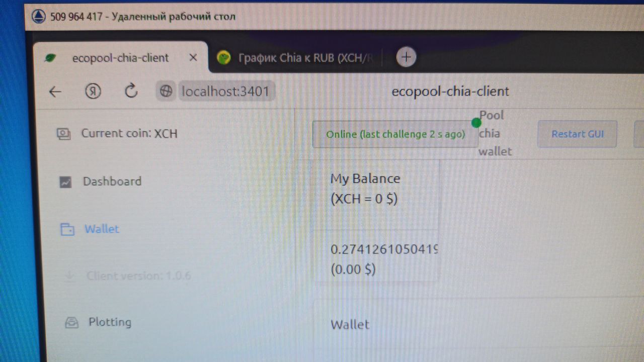Image resolution: width=644 pixels, height=362 pixels.
Task: Open the Plotting menu item
Action: coord(110,322)
